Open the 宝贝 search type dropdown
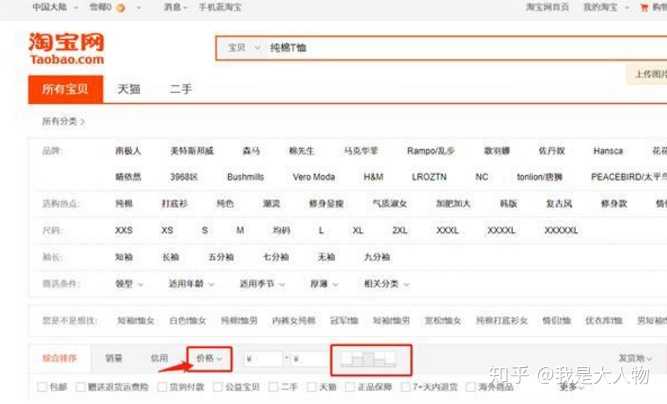 pos(243,48)
